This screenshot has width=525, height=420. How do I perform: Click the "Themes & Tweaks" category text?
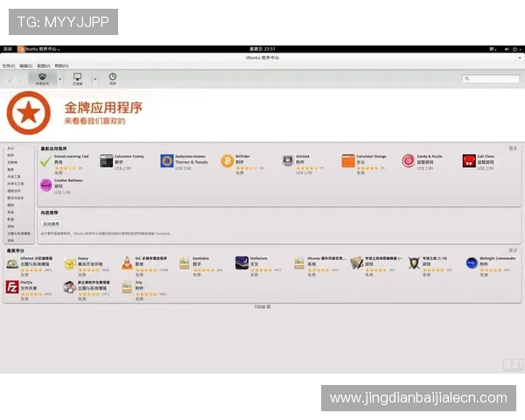point(192,162)
